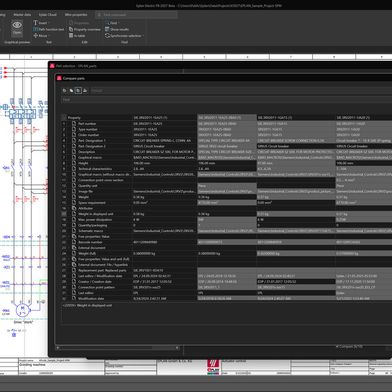This screenshot has width=392, height=392.
Task: Click Max. power dissipation row icon
Action: point(74,220)
